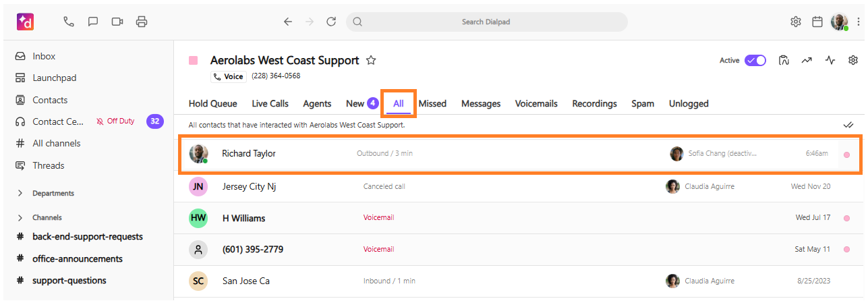The width and height of the screenshot is (868, 303).
Task: Open new message chat bubble icon
Action: pyautogui.click(x=93, y=22)
